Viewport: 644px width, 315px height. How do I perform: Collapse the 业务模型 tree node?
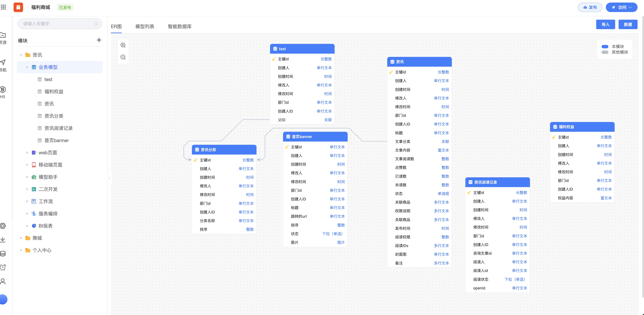[27, 67]
